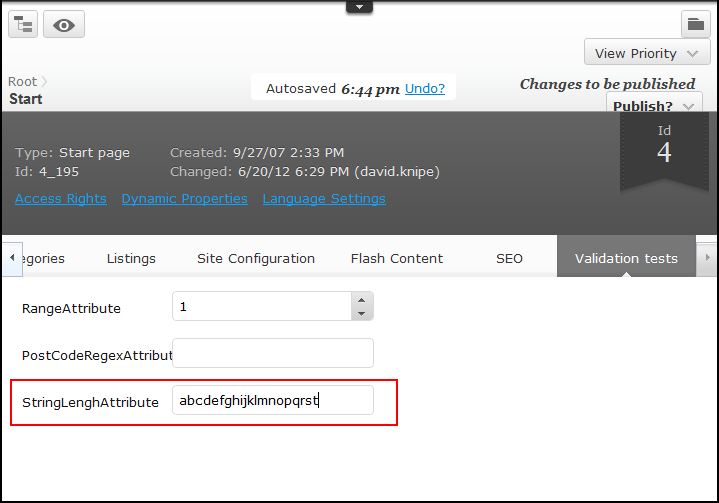Toggle the preview eye button

pyautogui.click(x=64, y=24)
